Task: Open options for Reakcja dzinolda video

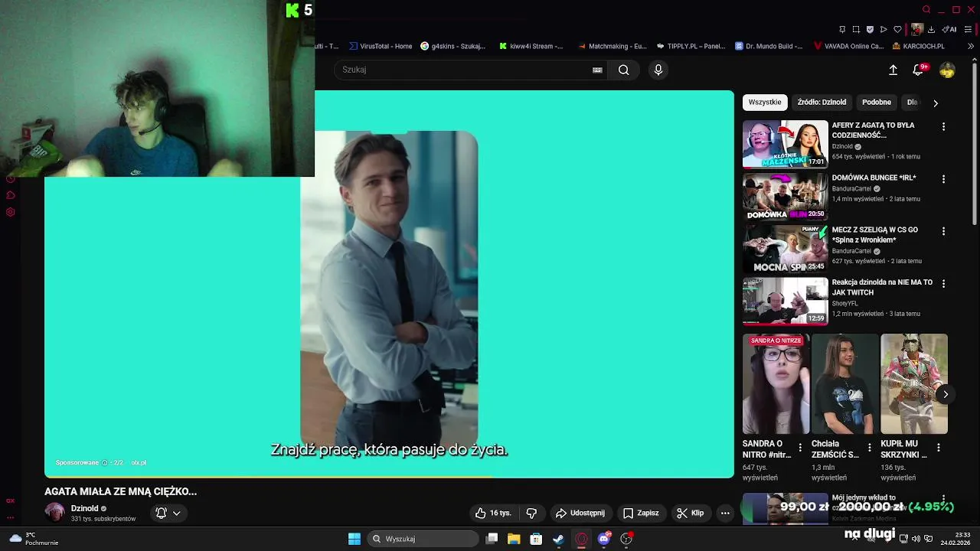Action: [943, 283]
